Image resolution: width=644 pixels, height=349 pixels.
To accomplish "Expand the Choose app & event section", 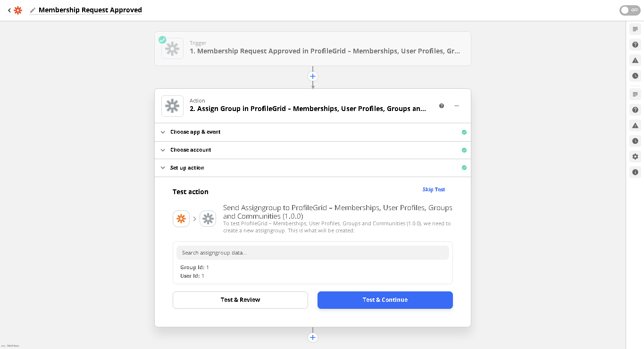I will [195, 132].
